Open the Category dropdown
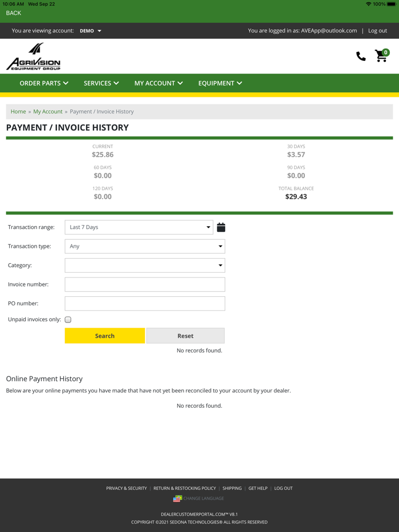 [x=144, y=265]
